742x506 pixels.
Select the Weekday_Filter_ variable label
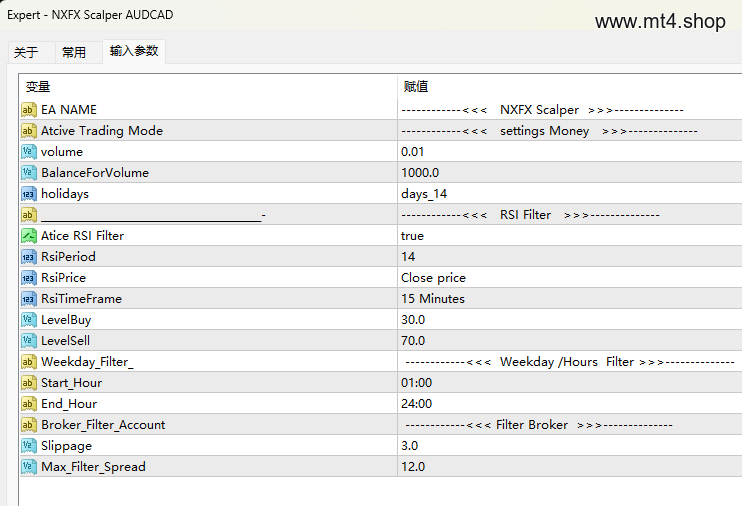tap(87, 362)
